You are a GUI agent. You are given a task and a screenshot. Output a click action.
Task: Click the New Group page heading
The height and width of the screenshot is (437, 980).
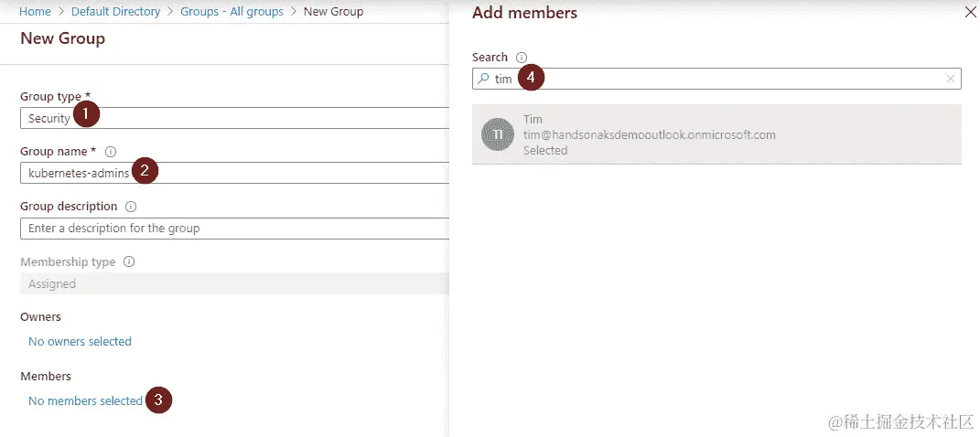pyautogui.click(x=62, y=38)
